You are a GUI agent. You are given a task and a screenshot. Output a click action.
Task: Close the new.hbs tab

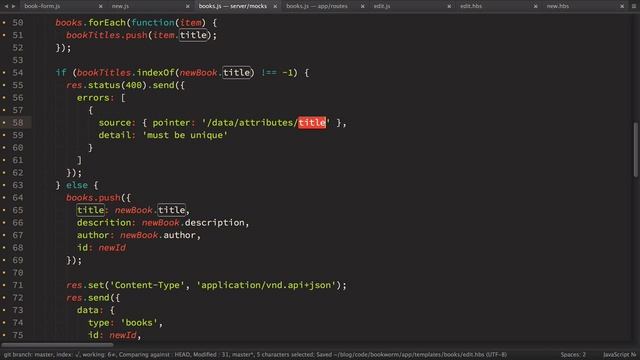[x=622, y=7]
